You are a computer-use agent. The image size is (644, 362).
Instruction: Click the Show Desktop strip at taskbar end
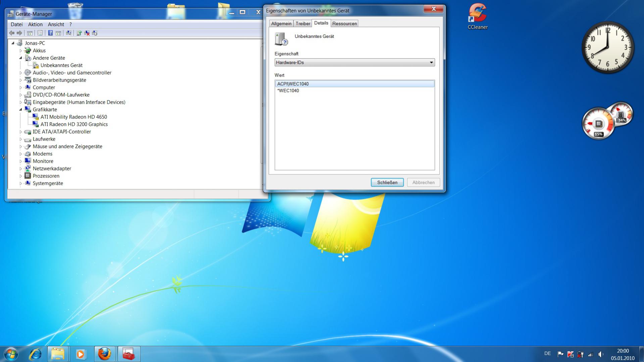tap(641, 354)
